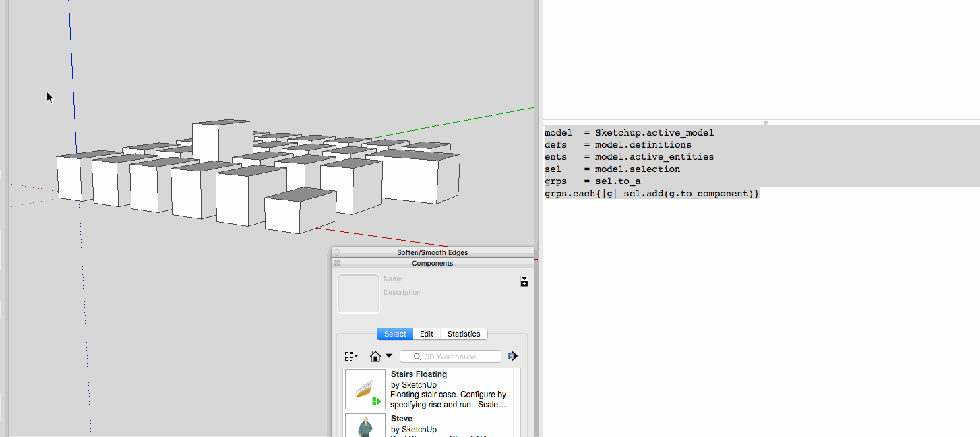The height and width of the screenshot is (437, 980).
Task: Click the 'grps.each' to_component code line
Action: pos(652,194)
